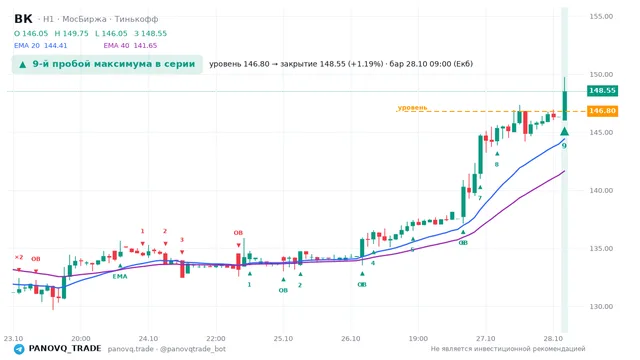Click the orange 146.80 level price tag
Screen dimensions: 640x360
click(x=602, y=111)
